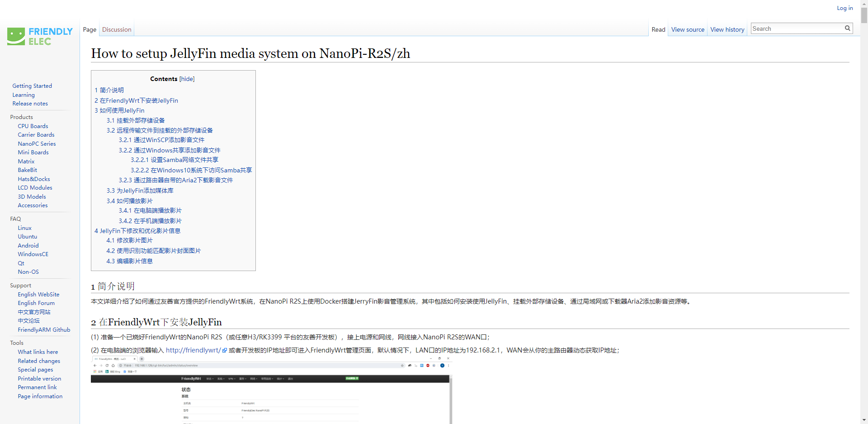The width and height of the screenshot is (868, 424).
Task: Open the Matrix products link
Action: pyautogui.click(x=26, y=161)
